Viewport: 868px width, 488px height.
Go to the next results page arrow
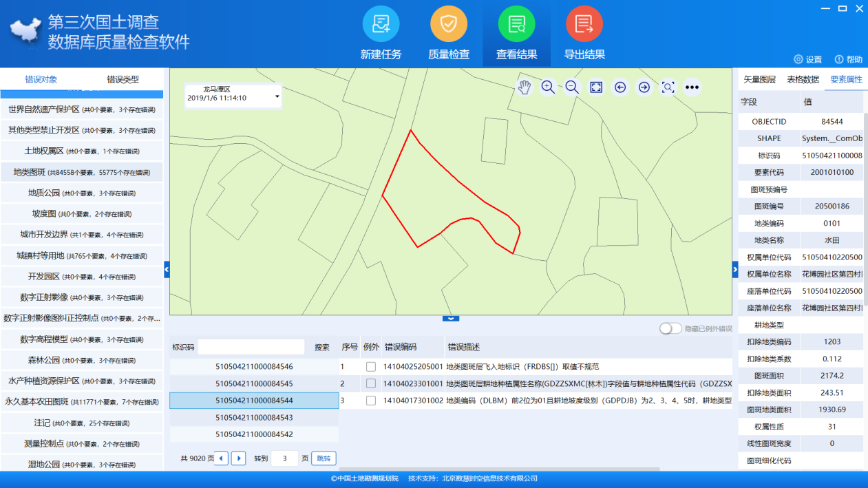[x=238, y=458]
